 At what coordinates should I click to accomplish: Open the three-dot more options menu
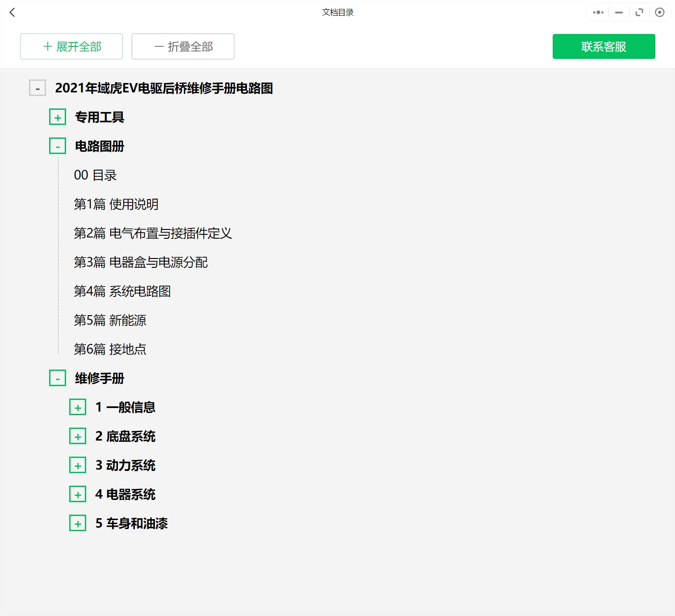598,12
